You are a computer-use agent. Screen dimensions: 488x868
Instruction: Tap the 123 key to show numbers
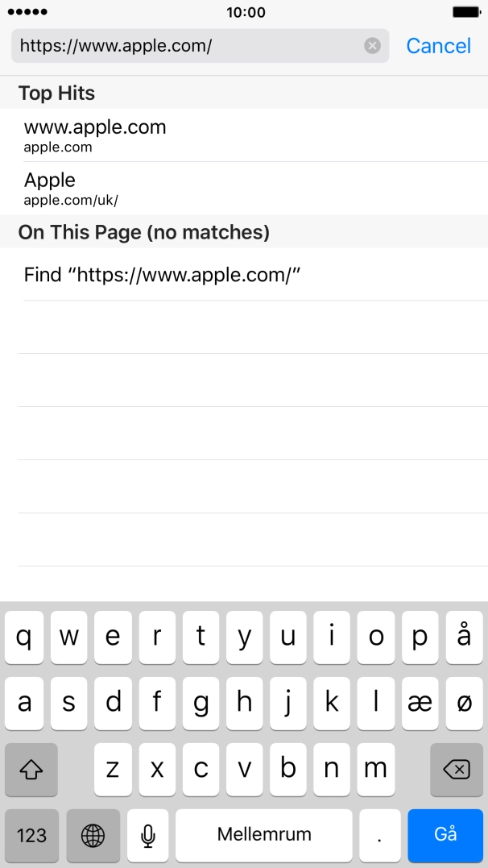[31, 835]
